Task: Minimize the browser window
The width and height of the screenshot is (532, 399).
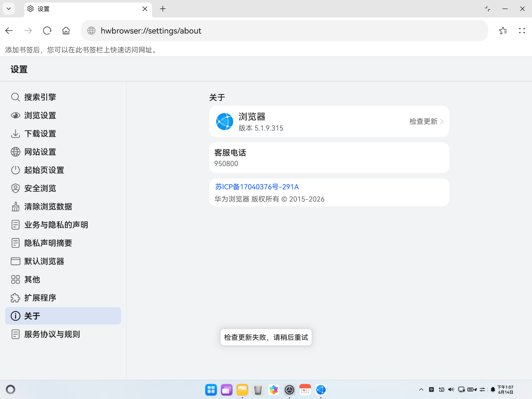Action: coord(505,9)
